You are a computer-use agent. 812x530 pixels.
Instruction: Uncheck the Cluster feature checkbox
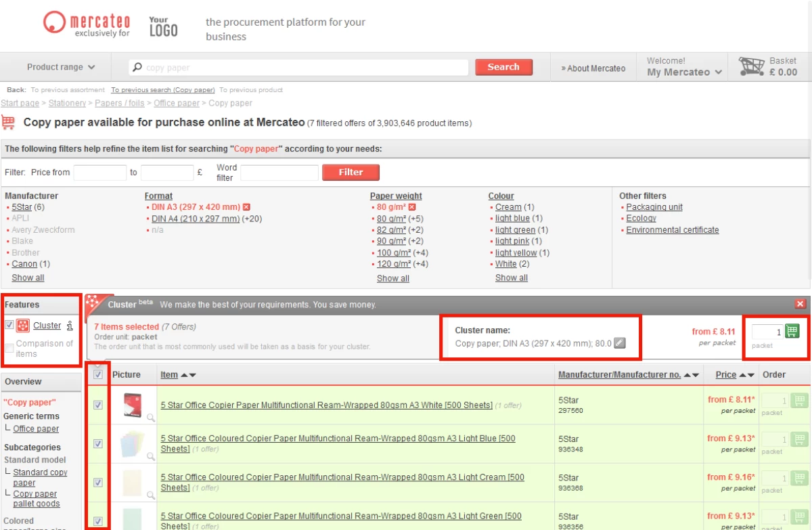point(9,326)
